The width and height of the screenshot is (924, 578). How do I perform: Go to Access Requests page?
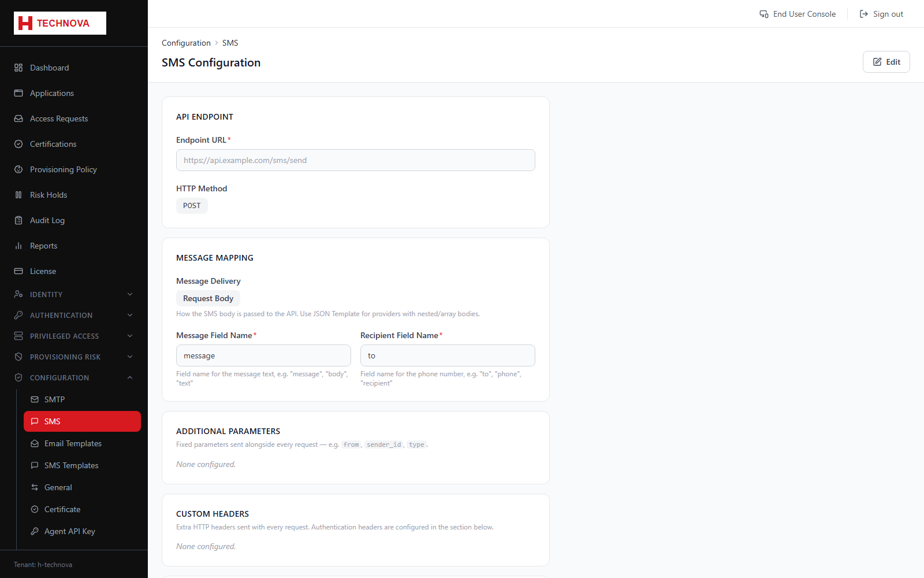(74, 118)
